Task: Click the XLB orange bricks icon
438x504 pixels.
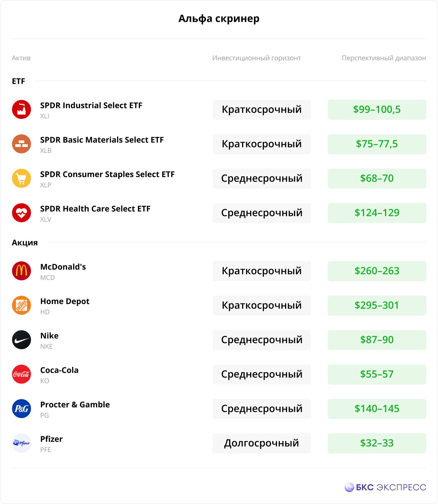Action: (21, 144)
